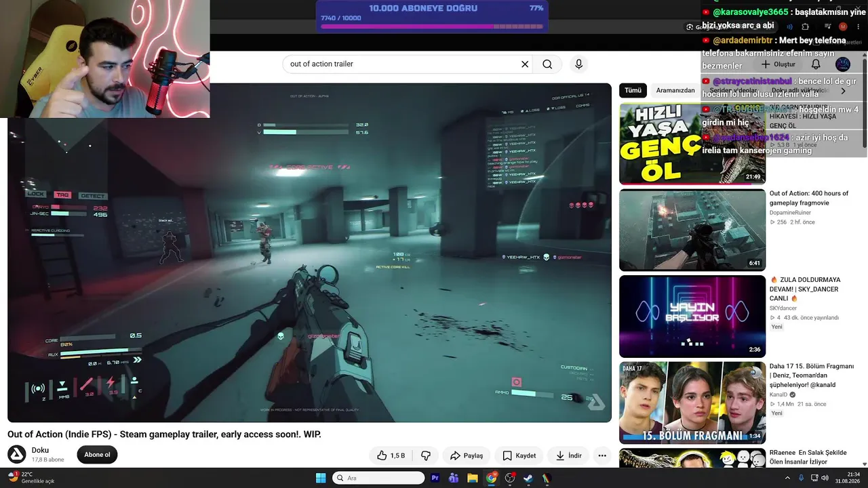Click the YouTube search magnifier button
Image resolution: width=868 pixels, height=488 pixels.
(x=547, y=64)
